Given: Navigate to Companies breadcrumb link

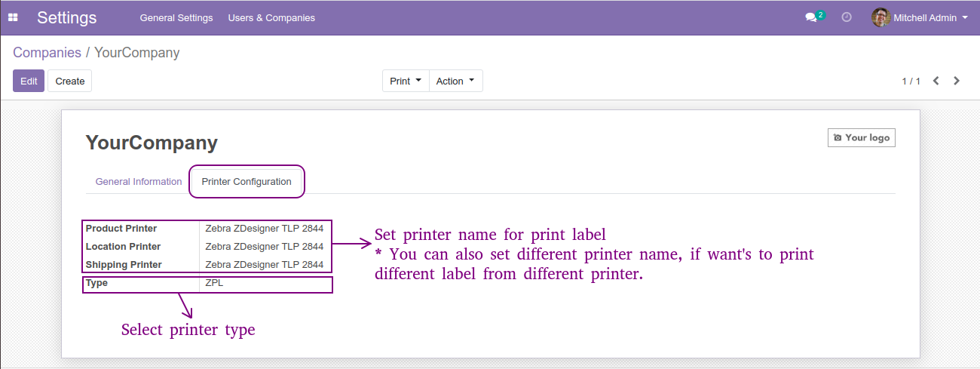Looking at the screenshot, I should point(47,53).
